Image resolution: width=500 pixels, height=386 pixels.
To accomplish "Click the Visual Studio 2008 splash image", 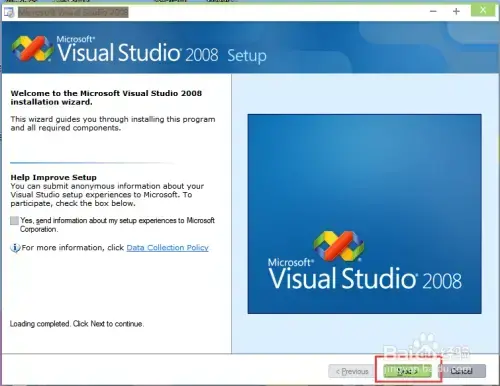I will click(364, 214).
